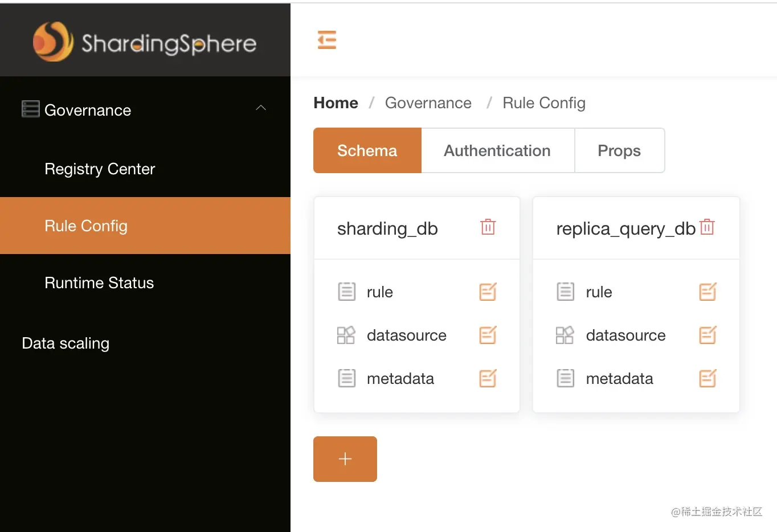Edit the metadata of replica_query_db

tap(707, 378)
